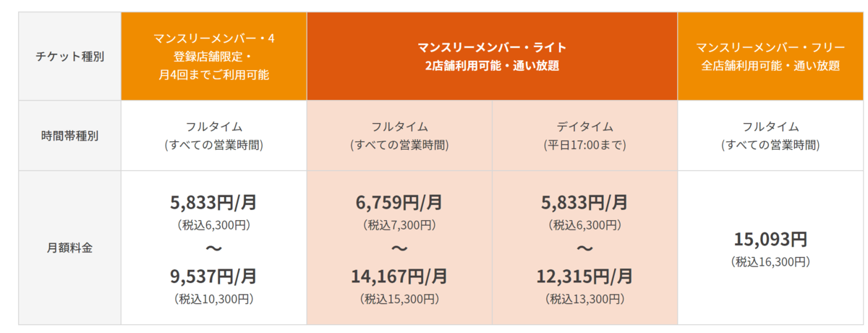Click the 月額料金 row header cell
The image size is (868, 333).
tap(69, 248)
